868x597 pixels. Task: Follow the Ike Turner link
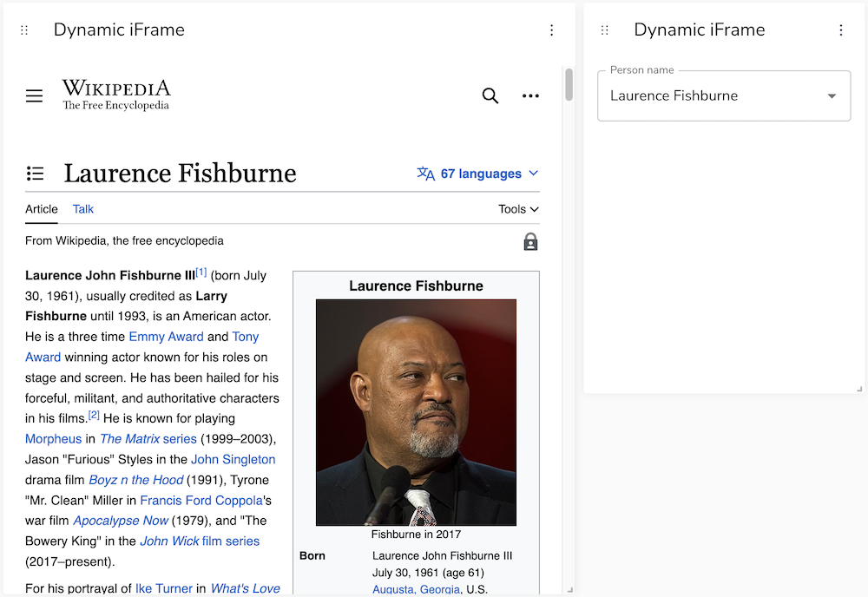tap(164, 588)
